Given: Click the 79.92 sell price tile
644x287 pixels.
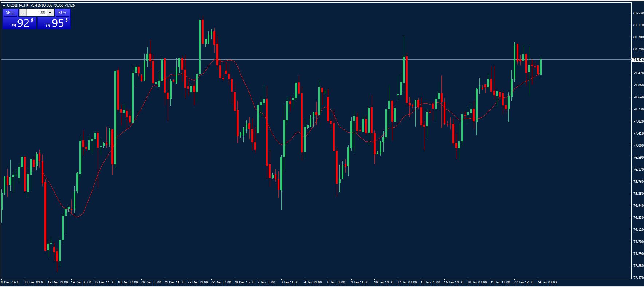Looking at the screenshot, I should [x=19, y=23].
